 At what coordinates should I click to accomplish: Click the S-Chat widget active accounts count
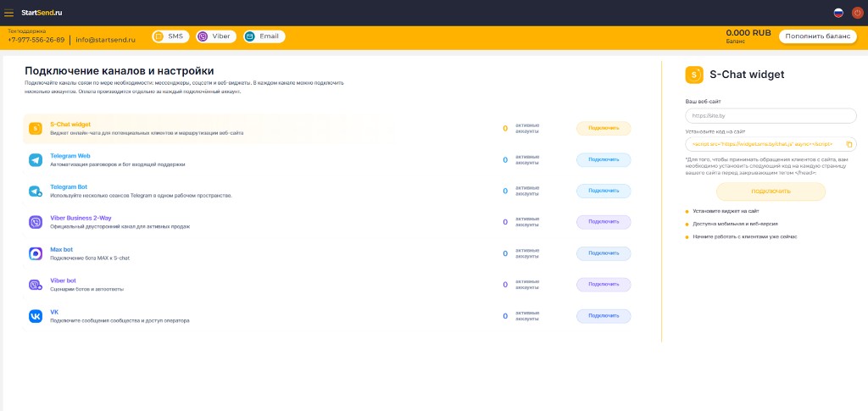(505, 128)
